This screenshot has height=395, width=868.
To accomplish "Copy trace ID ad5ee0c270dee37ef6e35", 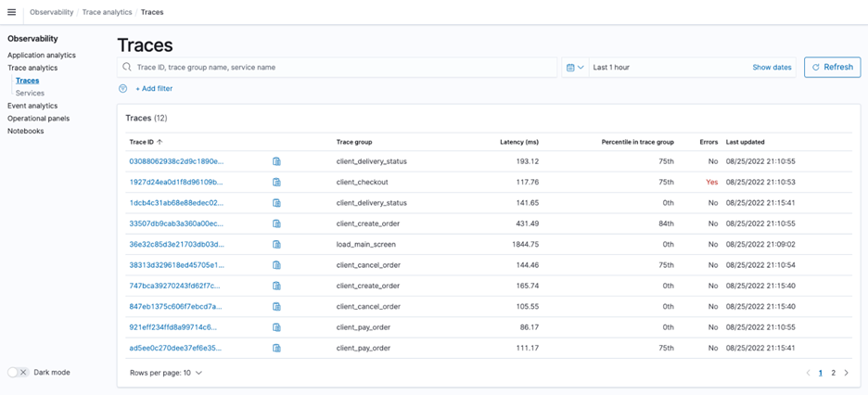I will (276, 348).
